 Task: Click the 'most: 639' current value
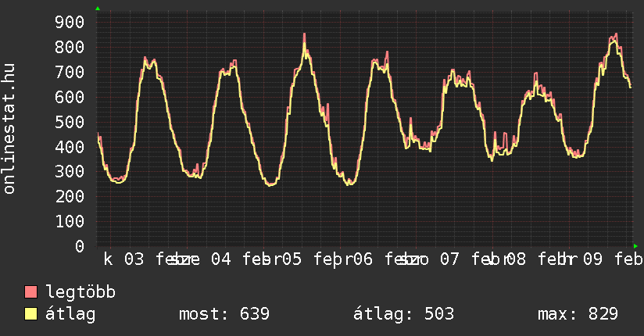224,314
